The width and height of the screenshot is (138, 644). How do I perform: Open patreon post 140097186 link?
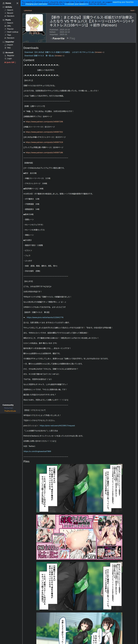[x=44, y=153]
